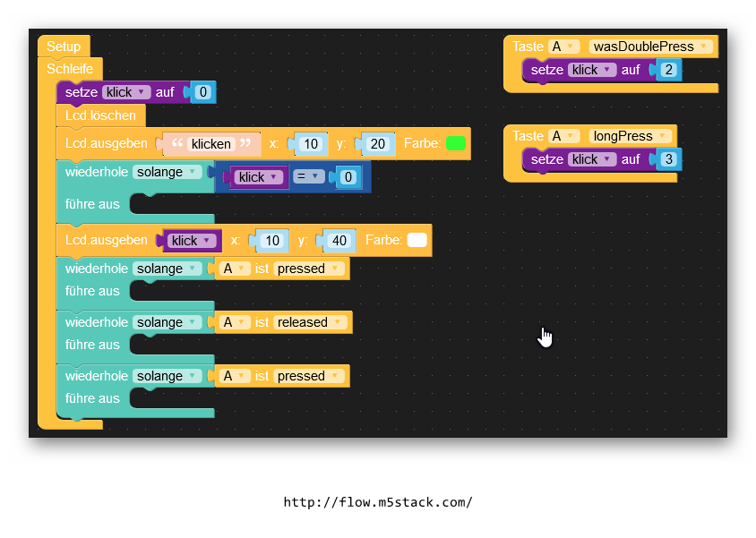This screenshot has height=538, width=756.
Task: Click the flow.m5stack.com URL
Action: click(x=378, y=502)
